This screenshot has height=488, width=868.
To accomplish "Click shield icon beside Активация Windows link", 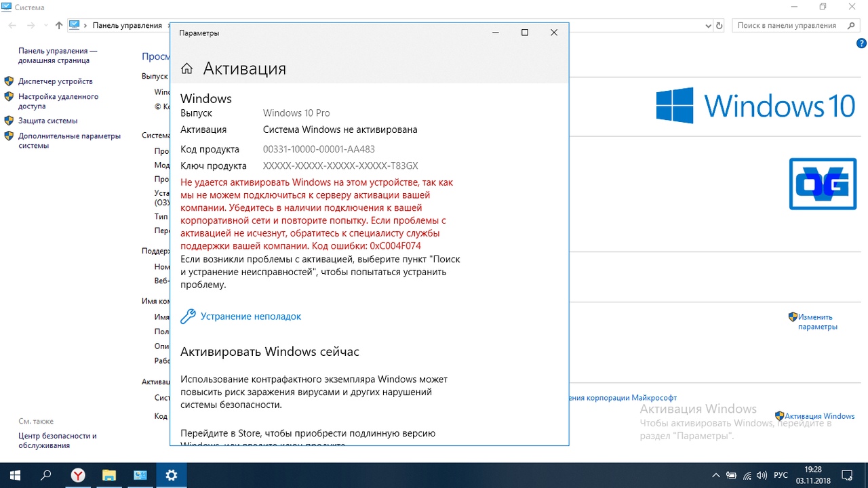I will (780, 416).
